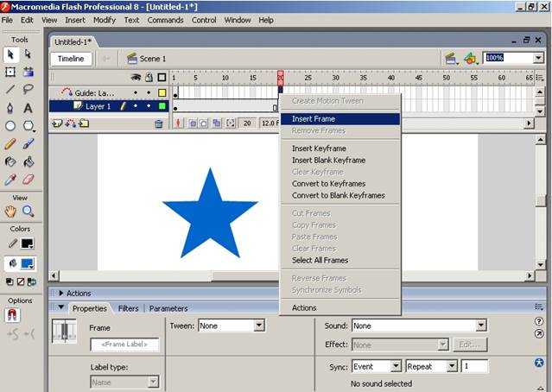
Task: Select the Lasso tool
Action: [x=29, y=90]
